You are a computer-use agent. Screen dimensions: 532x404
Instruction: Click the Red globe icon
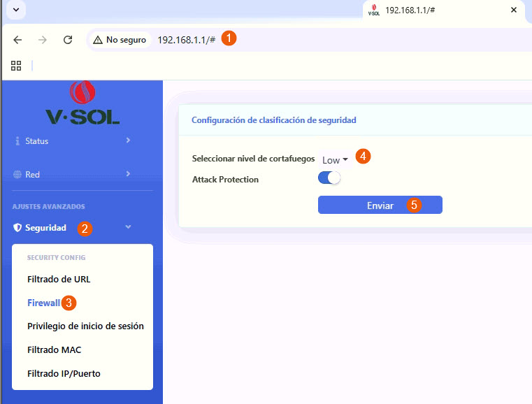(17, 174)
